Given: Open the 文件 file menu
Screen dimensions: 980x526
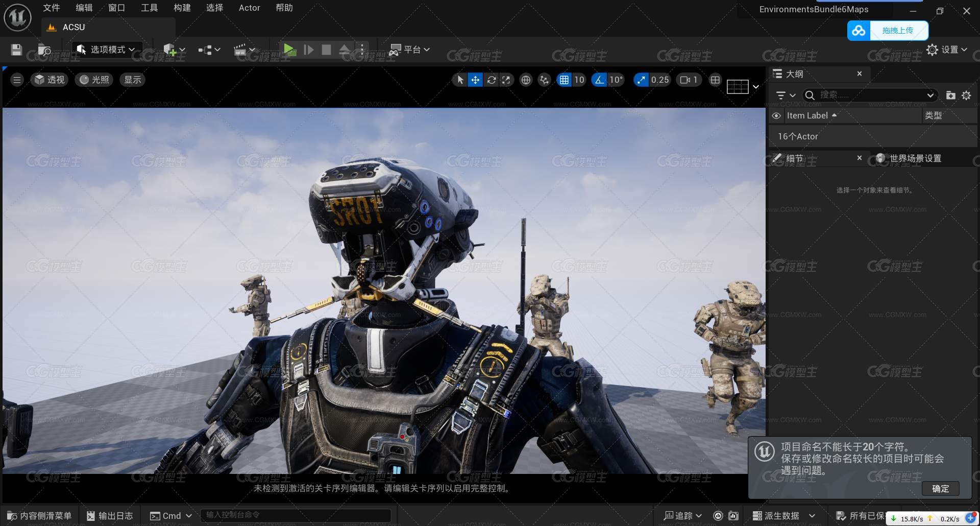Looking at the screenshot, I should point(52,8).
